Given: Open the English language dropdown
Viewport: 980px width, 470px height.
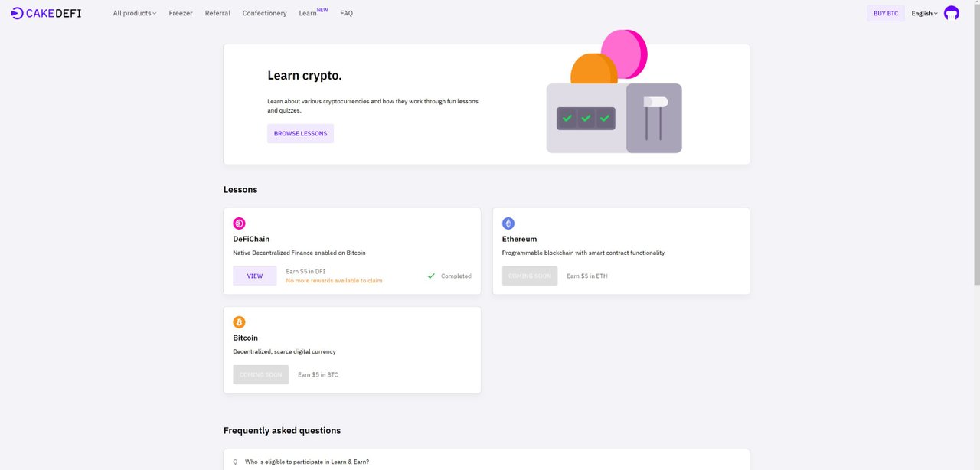Looking at the screenshot, I should click(x=924, y=13).
